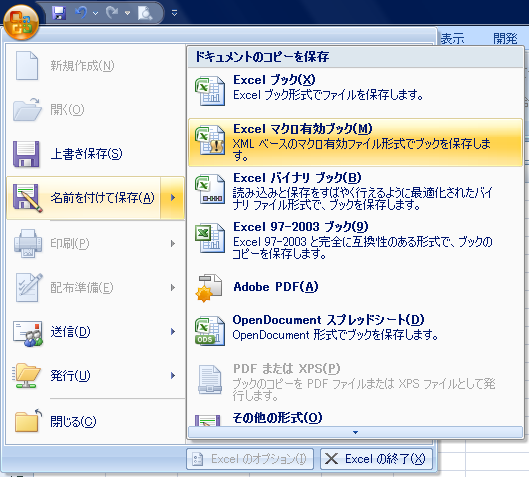Click the Save floppy icon in quick access toolbar
Viewport: 529px width, 477px height.
point(59,13)
